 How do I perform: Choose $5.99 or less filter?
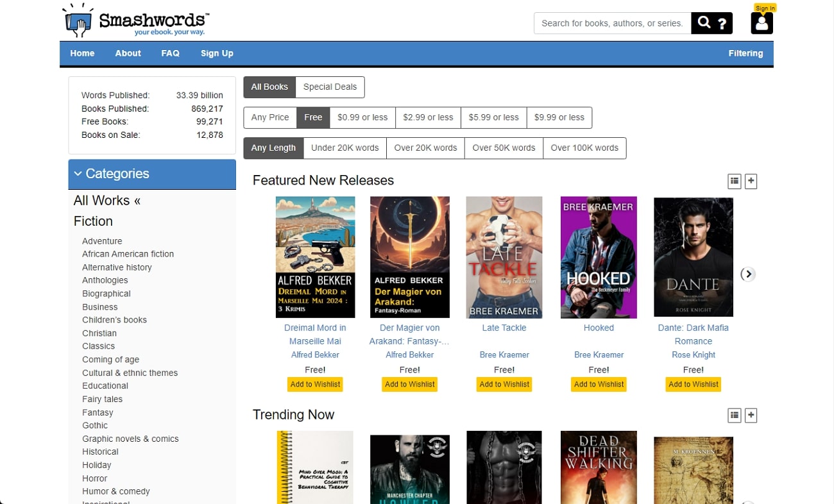493,117
